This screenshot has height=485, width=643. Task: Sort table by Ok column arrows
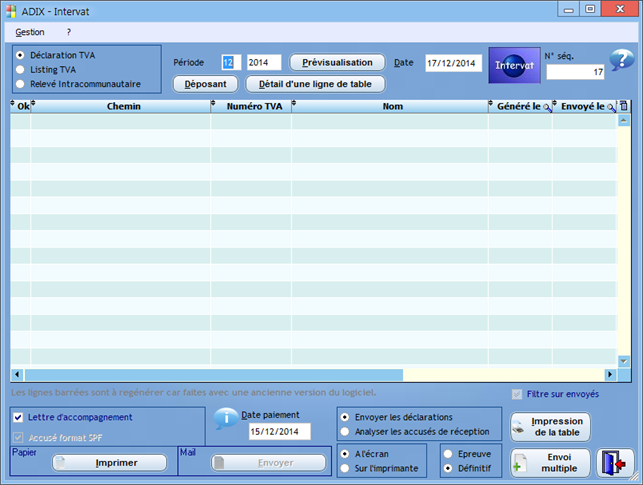12,103
